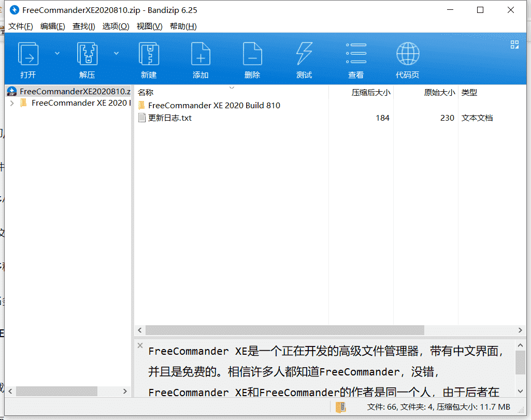531x420 pixels.
Task: Select FreeCommander XE 2020 Build 810 folder row
Action: (x=214, y=105)
